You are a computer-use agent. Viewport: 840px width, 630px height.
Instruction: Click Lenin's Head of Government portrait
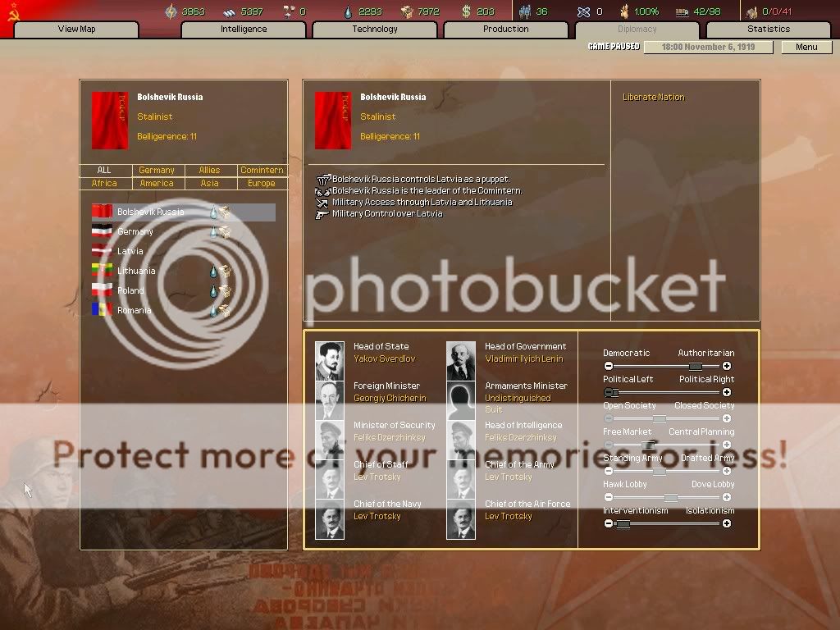[x=460, y=360]
